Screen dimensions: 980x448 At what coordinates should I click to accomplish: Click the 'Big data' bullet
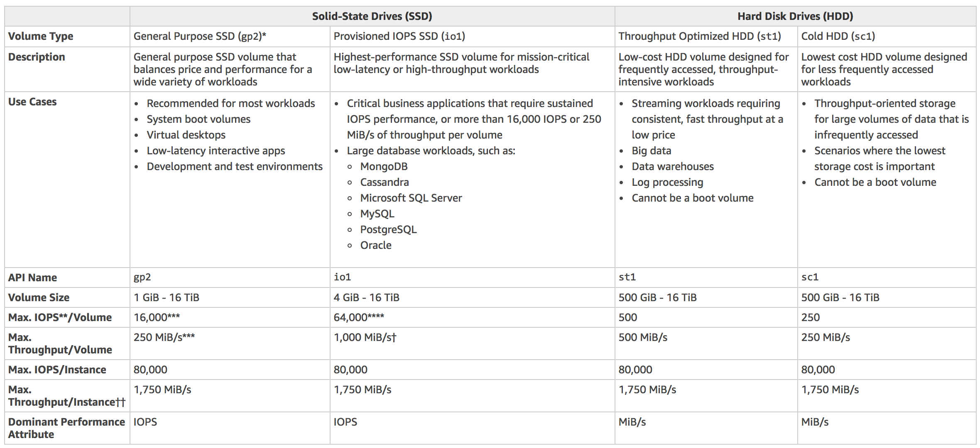point(652,151)
